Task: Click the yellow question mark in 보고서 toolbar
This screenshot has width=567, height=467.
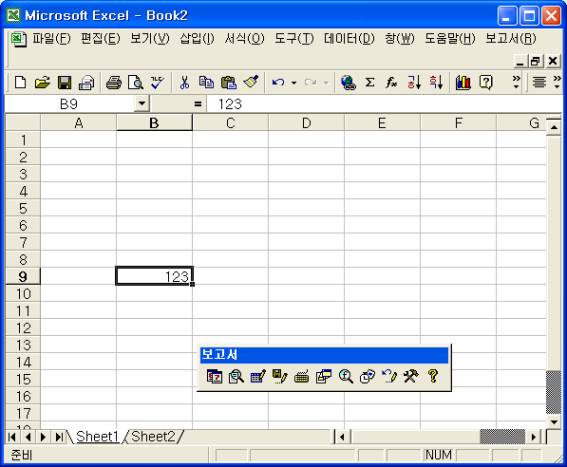Action: 433,376
